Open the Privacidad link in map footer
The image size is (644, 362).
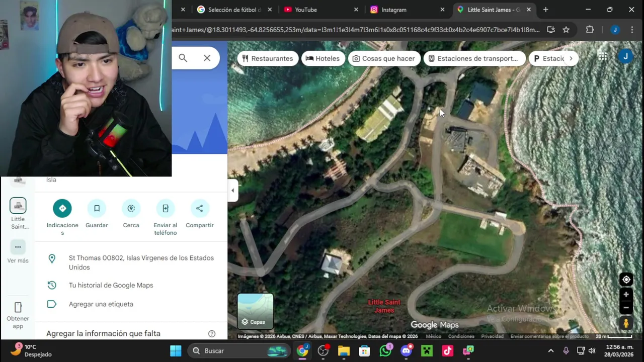(x=492, y=336)
